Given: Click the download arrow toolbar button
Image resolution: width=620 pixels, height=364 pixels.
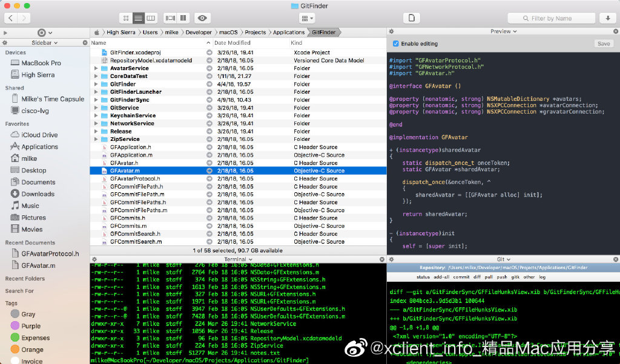Looking at the screenshot, I should pyautogui.click(x=607, y=18).
